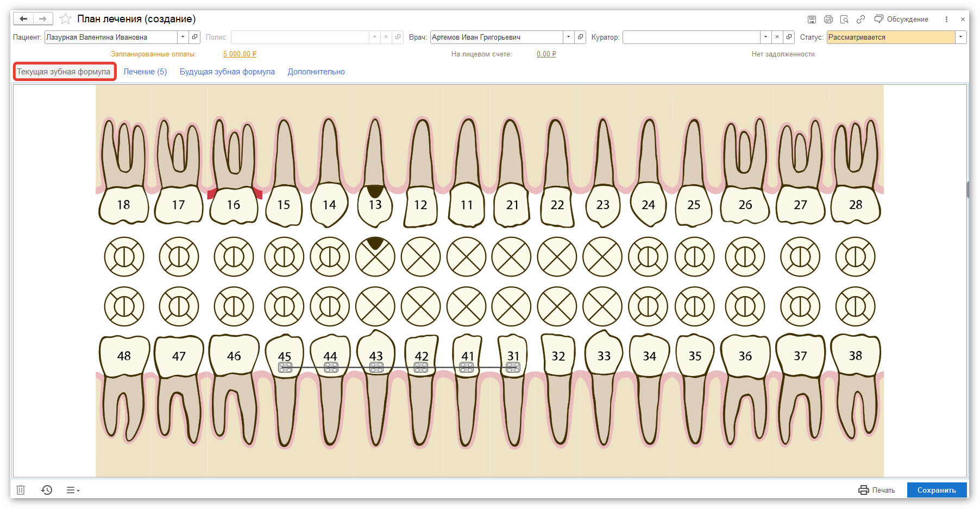Expand the Пациент dropdown list
This screenshot has height=509, width=980.
pos(183,37)
